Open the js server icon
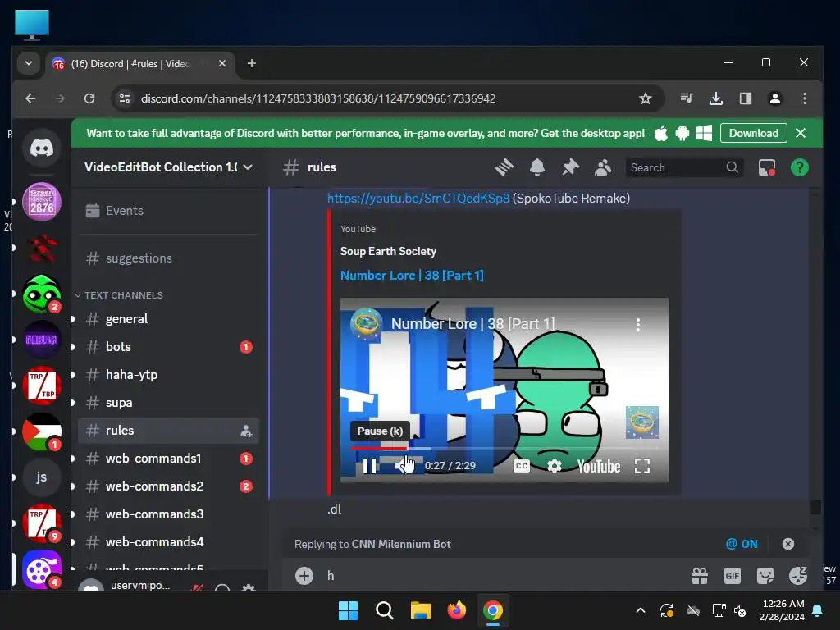840x630 pixels. [x=41, y=477]
